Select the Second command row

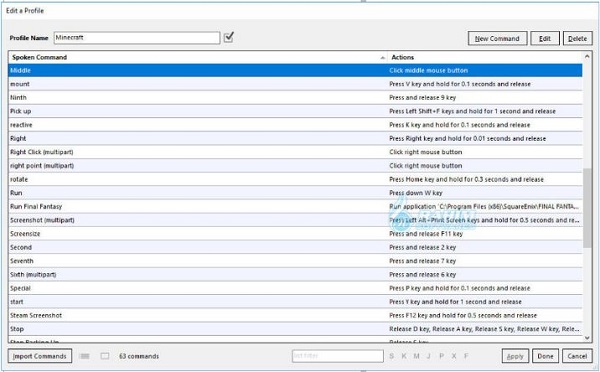click(295, 247)
